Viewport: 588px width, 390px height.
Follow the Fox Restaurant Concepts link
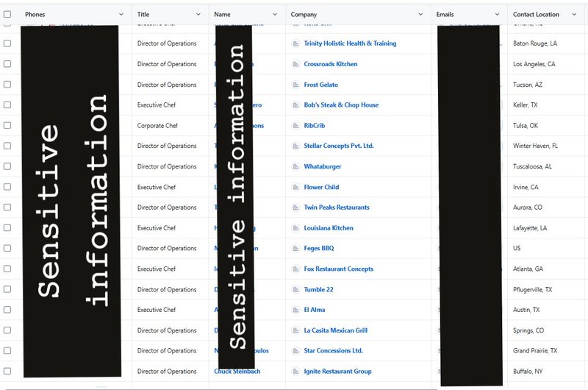click(339, 269)
